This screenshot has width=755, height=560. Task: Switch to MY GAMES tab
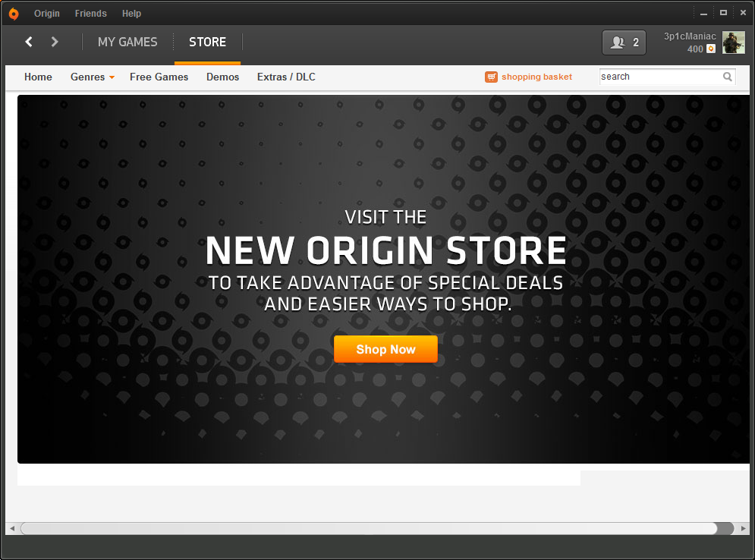coord(127,42)
